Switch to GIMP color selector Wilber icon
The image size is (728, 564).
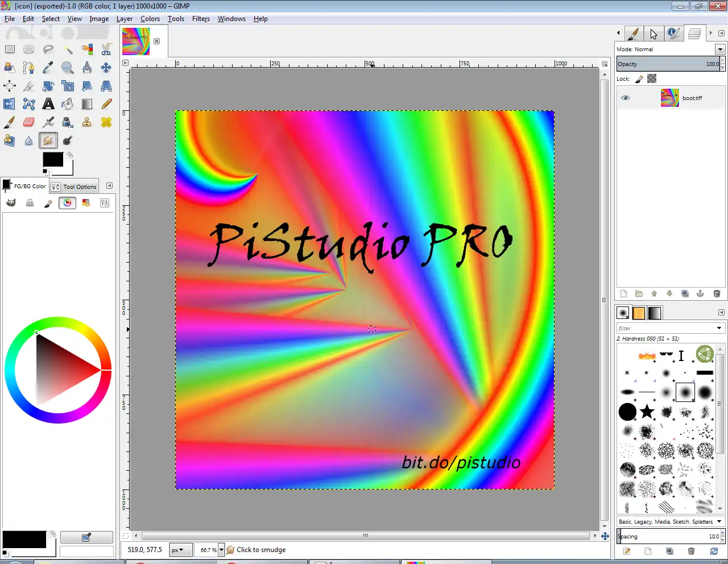point(11,203)
